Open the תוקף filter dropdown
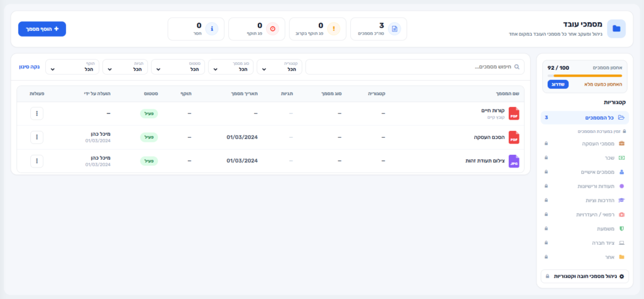The width and height of the screenshot is (644, 299). (x=72, y=67)
